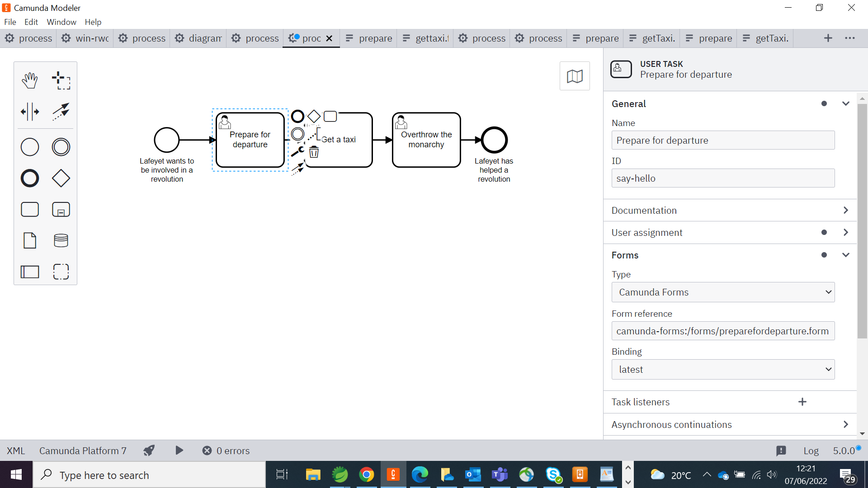Select the Create pool/participant tool
This screenshot has width=868, height=488.
point(29,272)
